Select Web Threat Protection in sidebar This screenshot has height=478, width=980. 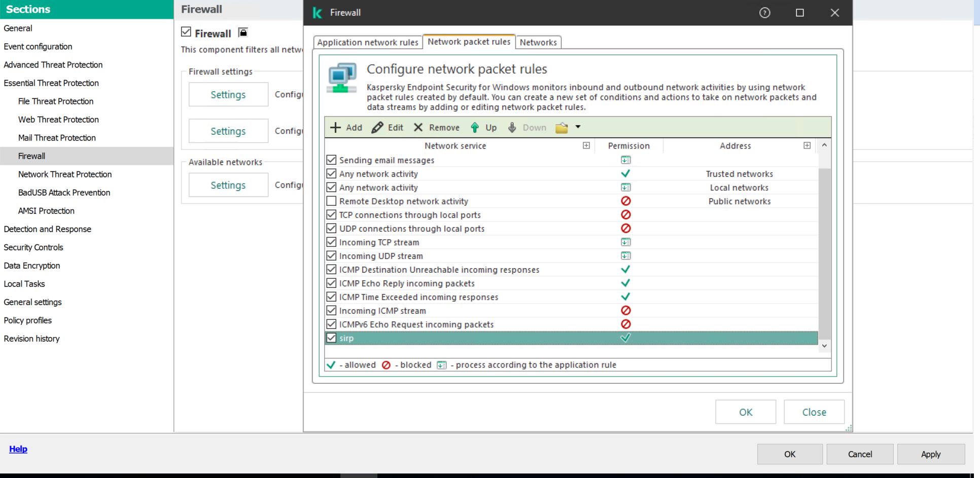[x=58, y=120]
